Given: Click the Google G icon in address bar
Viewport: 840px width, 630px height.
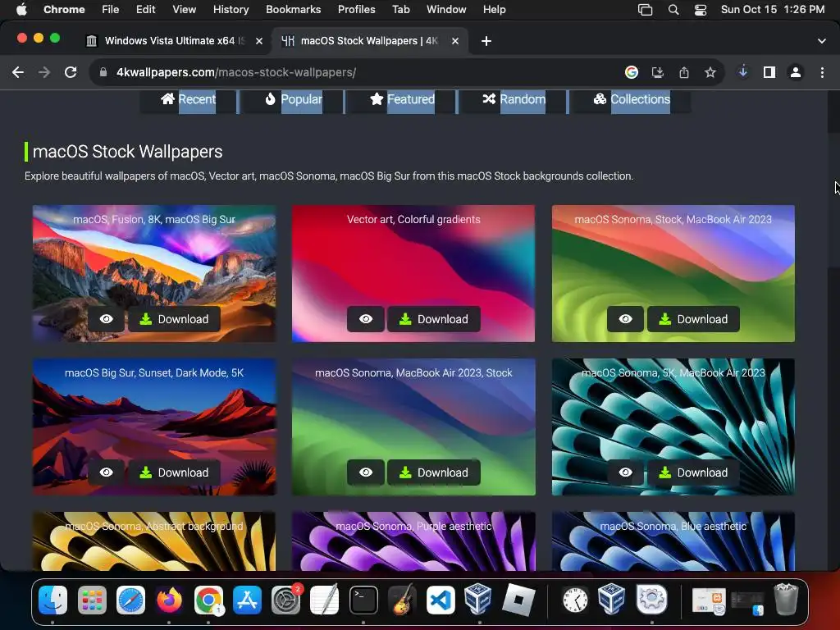Looking at the screenshot, I should [632, 72].
